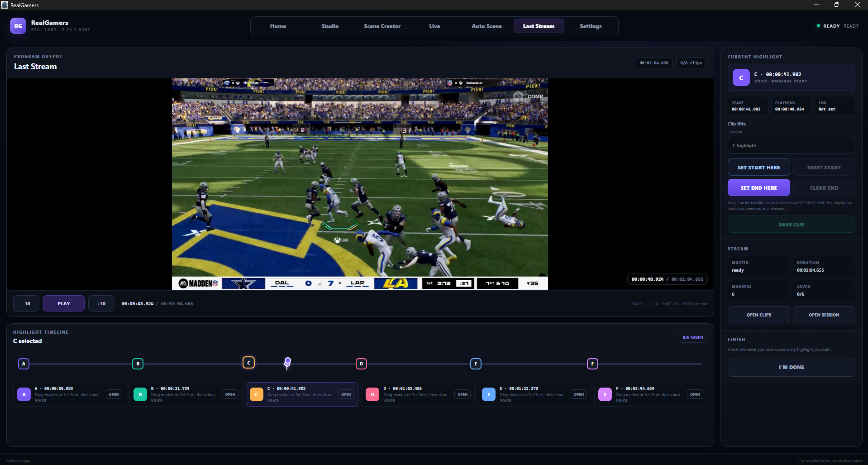The height and width of the screenshot is (465, 868).
Task: Click the DURATION 00:02:04.655 box
Action: point(824,267)
